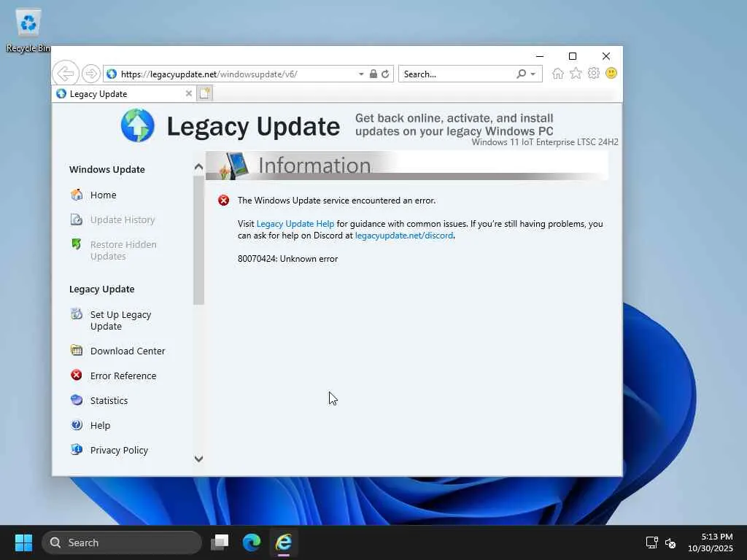Image resolution: width=747 pixels, height=560 pixels.
Task: Click the sidebar scroll down arrow
Action: coord(198,459)
